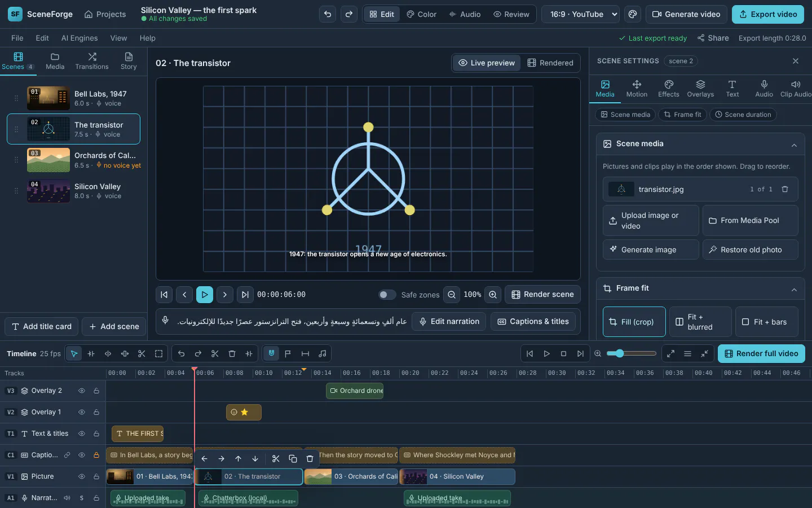Open the 16:9 · YouTube format dropdown
This screenshot has height=508, width=812.
(x=580, y=14)
